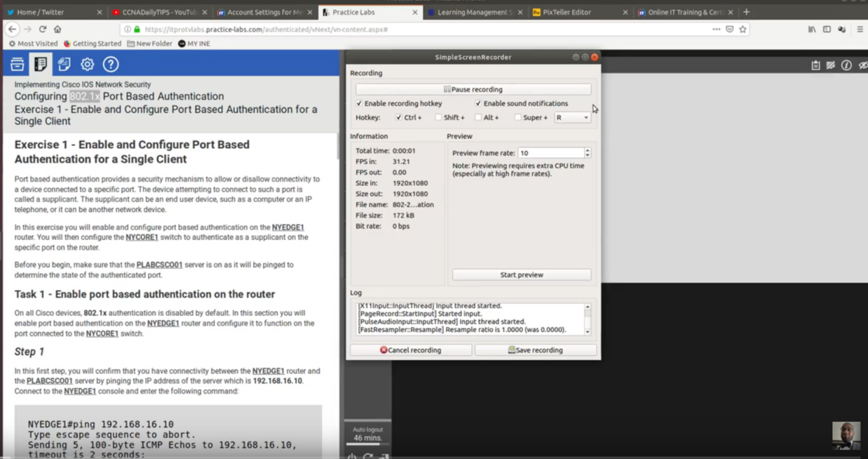Click the Save recording button

click(536, 350)
